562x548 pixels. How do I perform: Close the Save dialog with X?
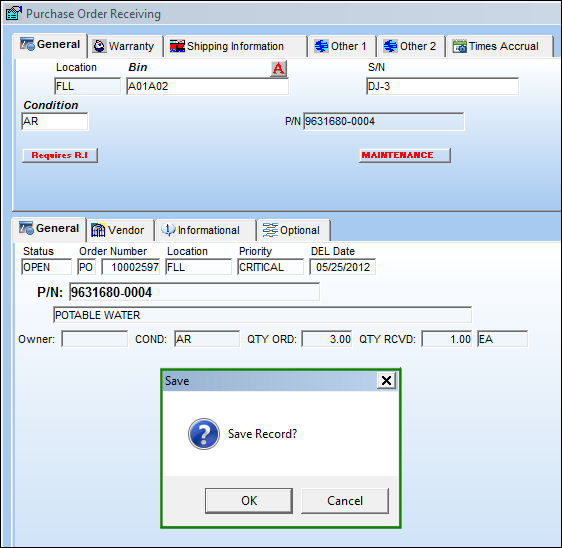coord(386,380)
